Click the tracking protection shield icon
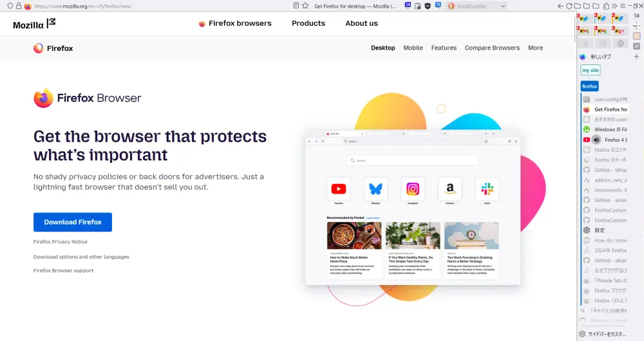The image size is (644, 341). click(10, 6)
